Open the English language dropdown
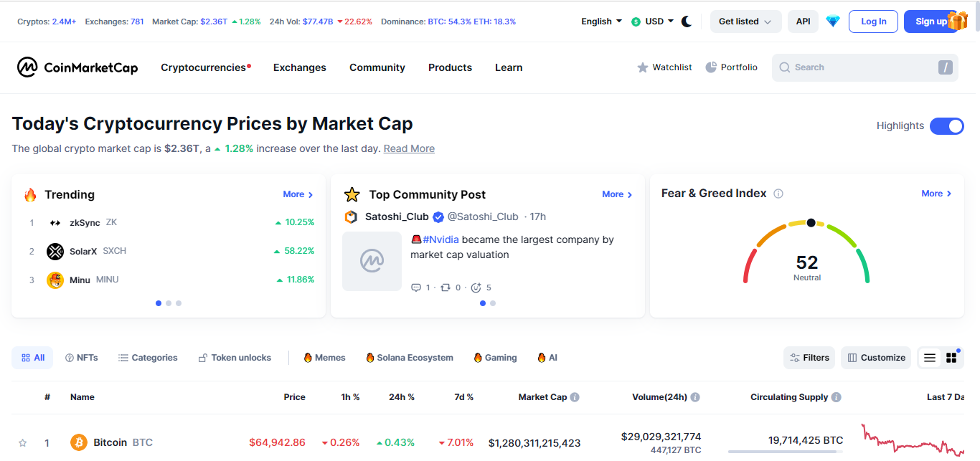Screen dimensions: 980x461 click(601, 22)
